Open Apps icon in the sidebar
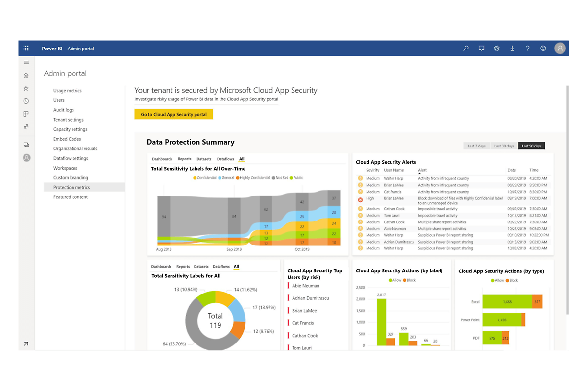Image resolution: width=588 pixels, height=392 pixels. [26, 114]
